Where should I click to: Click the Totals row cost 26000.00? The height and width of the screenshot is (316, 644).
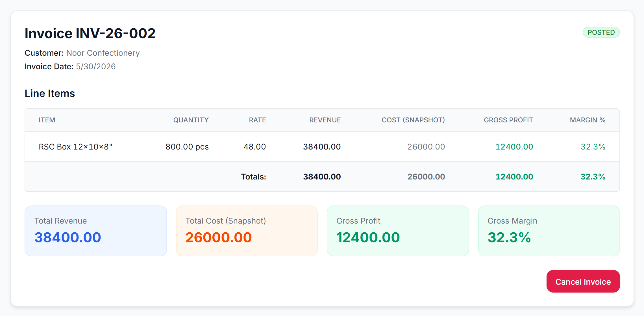point(426,177)
